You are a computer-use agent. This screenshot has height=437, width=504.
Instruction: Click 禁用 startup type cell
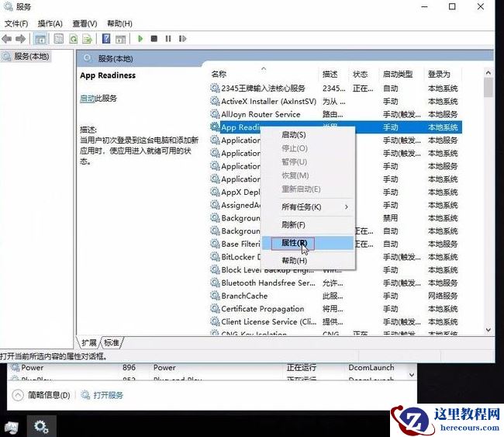point(390,218)
